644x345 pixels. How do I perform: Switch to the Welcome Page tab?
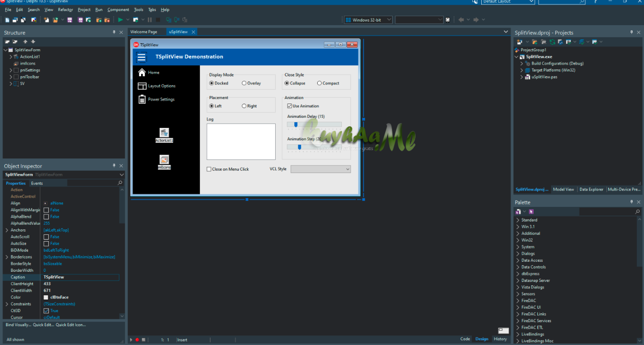click(144, 32)
